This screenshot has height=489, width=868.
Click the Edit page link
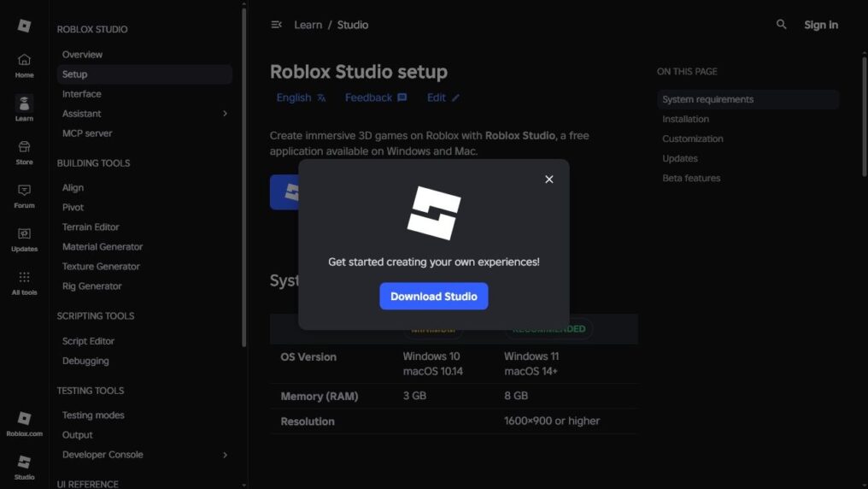(443, 97)
